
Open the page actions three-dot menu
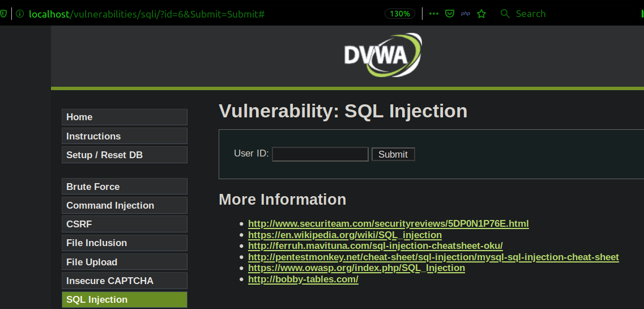pyautogui.click(x=434, y=14)
